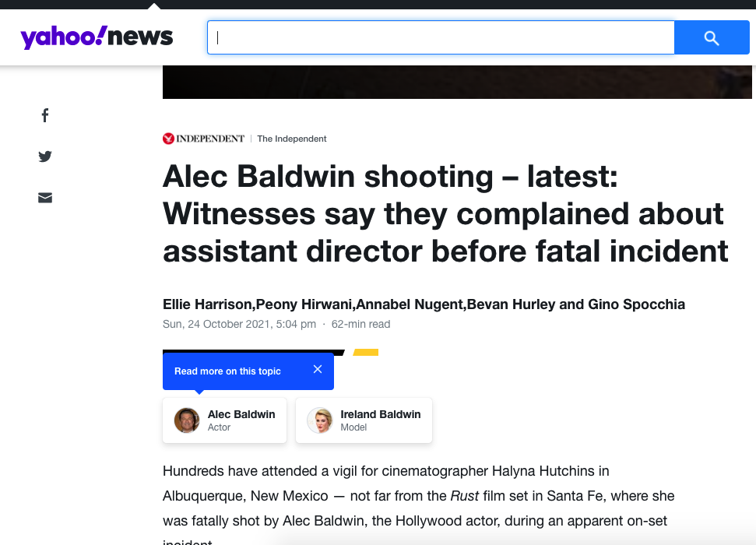Share article via Facebook icon
This screenshot has height=545, width=756.
(x=45, y=115)
